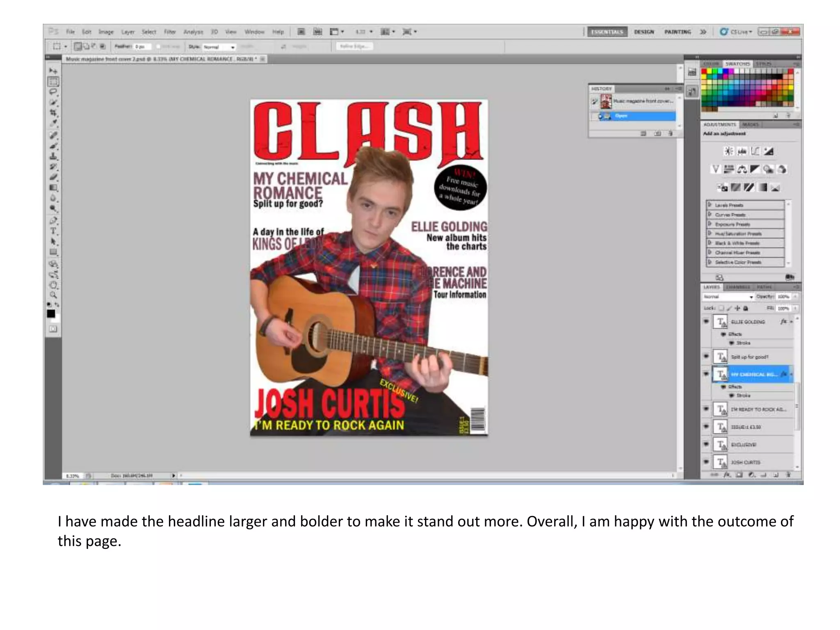Select the History Brush tool
Viewport: 840px width, 630px height.
[x=53, y=167]
